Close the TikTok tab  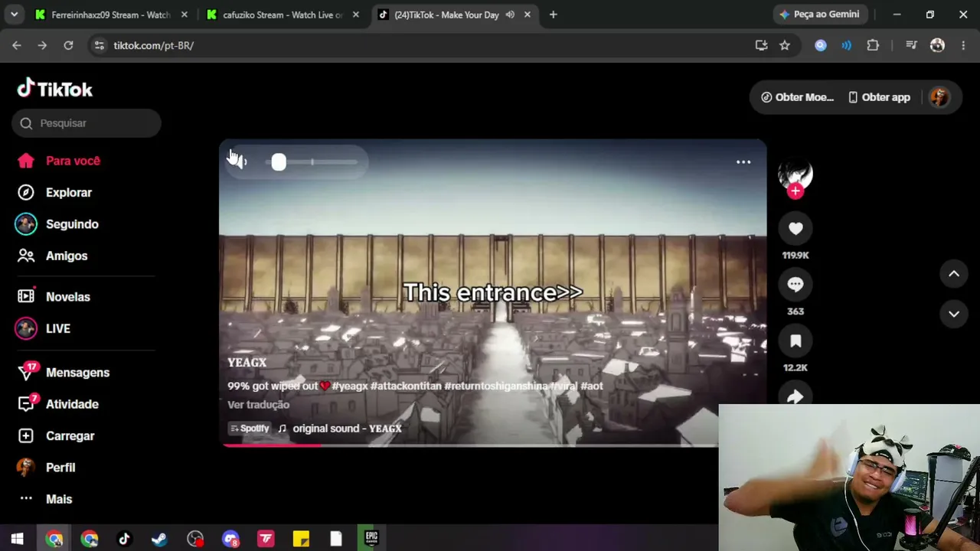[x=527, y=15]
